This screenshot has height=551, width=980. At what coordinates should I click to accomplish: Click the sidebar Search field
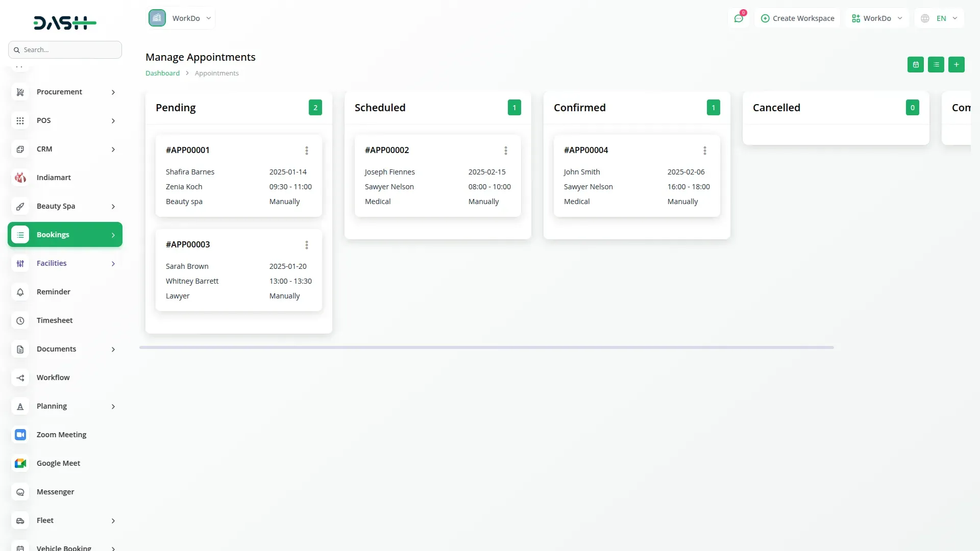click(65, 50)
